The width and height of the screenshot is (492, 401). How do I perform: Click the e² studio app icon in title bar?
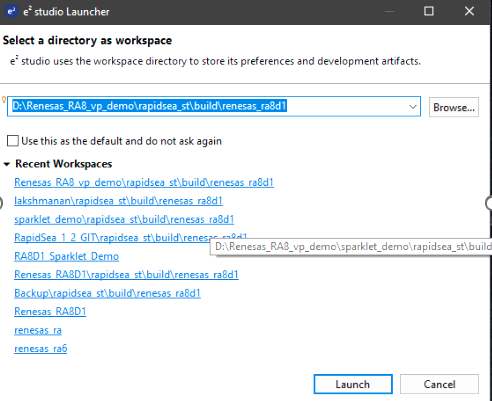12,11
